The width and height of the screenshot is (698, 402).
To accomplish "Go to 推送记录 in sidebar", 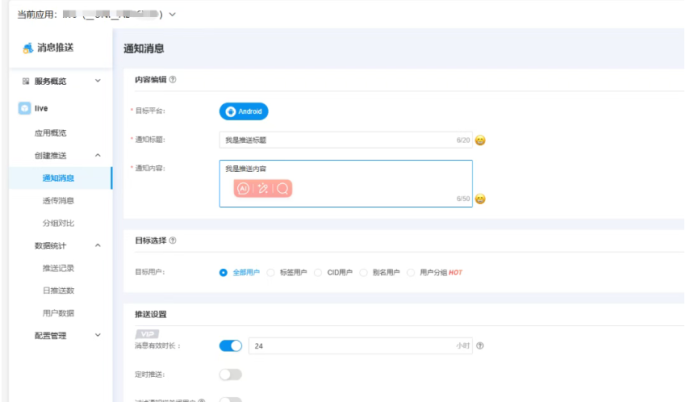I will coord(58,267).
